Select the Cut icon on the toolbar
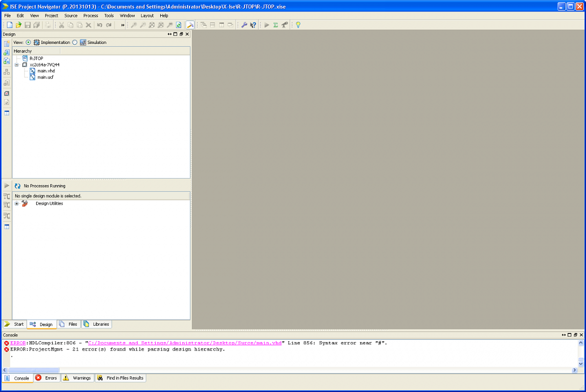Image resolution: width=586 pixels, height=392 pixels. pyautogui.click(x=62, y=24)
